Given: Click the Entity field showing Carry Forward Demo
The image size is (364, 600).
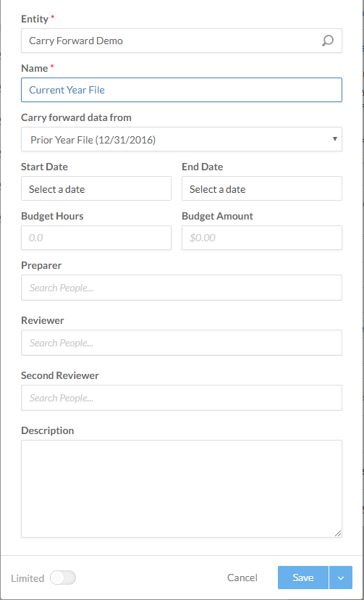Looking at the screenshot, I should 182,41.
